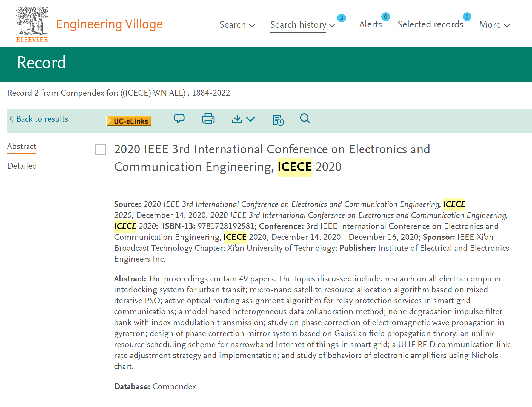This screenshot has width=532, height=407.
Task: Expand the More menu
Action: coord(495,25)
